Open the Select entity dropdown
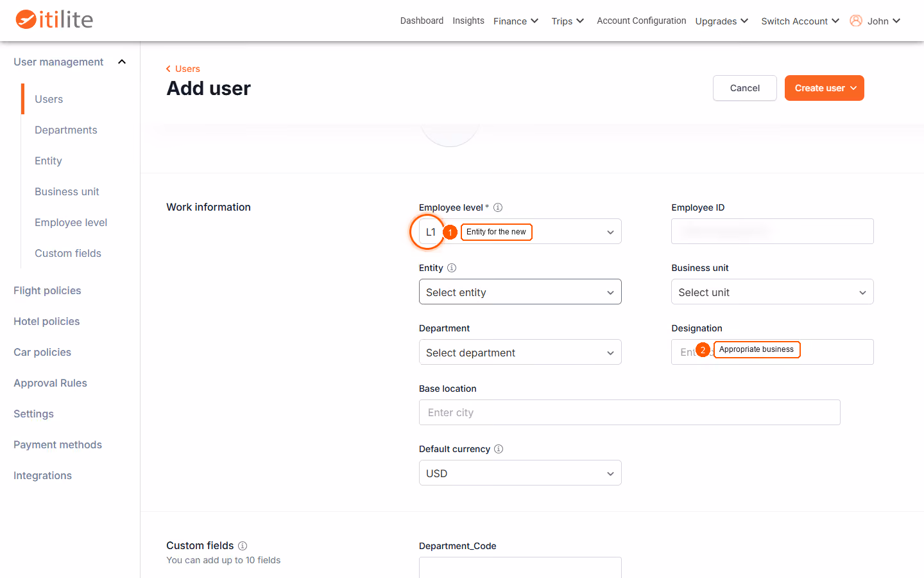Image resolution: width=924 pixels, height=578 pixels. pos(520,292)
